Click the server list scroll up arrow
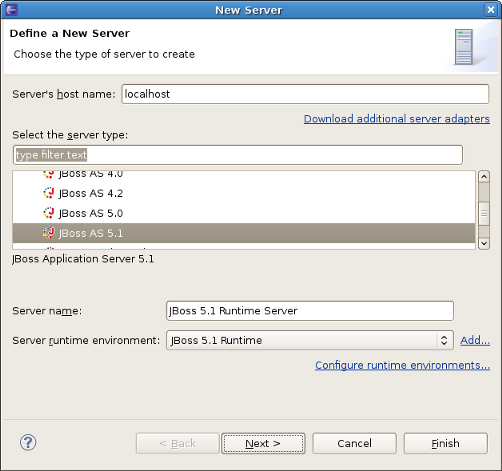502x471 pixels. pyautogui.click(x=484, y=176)
